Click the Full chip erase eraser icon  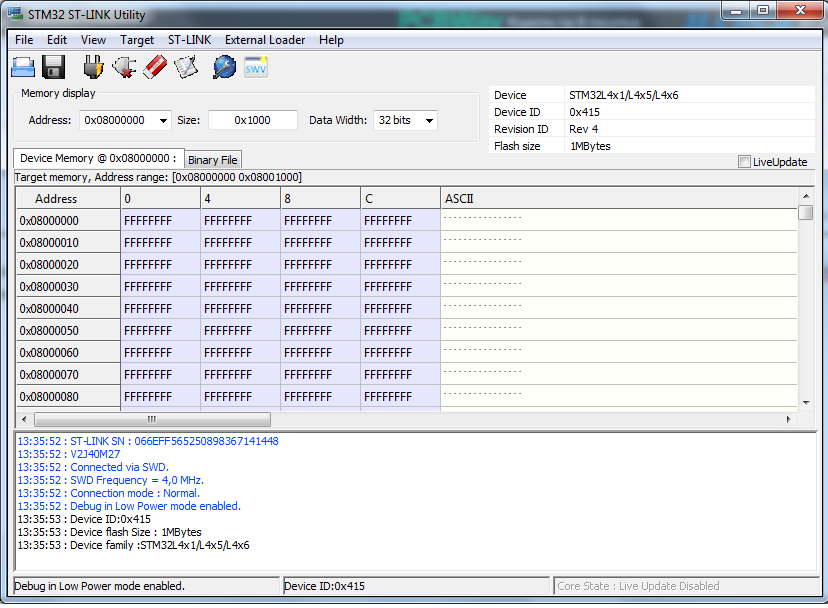(x=155, y=68)
